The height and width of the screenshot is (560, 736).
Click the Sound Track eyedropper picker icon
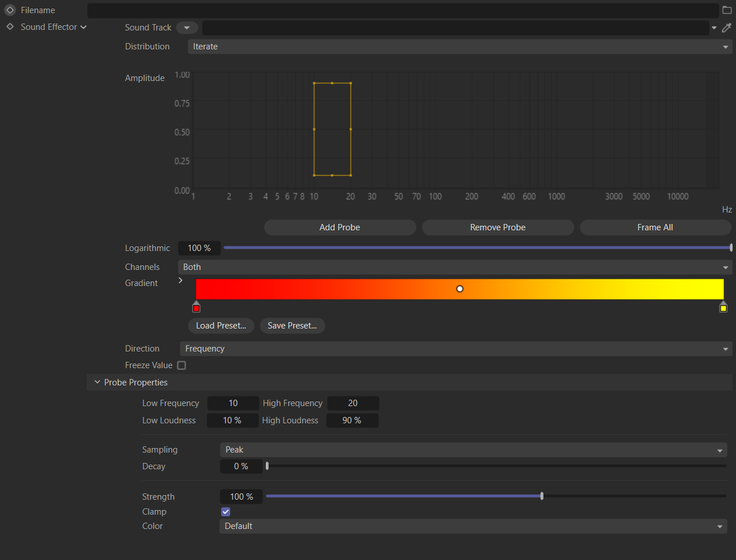click(727, 28)
